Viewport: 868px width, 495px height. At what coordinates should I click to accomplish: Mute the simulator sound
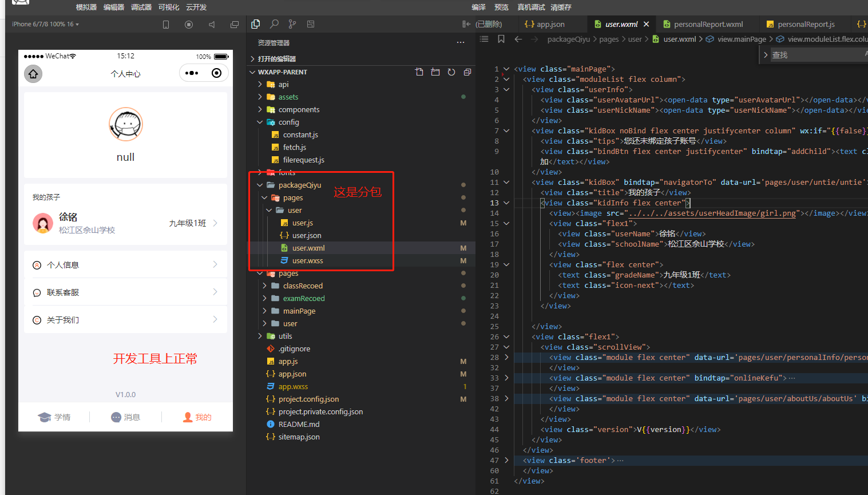click(x=212, y=25)
